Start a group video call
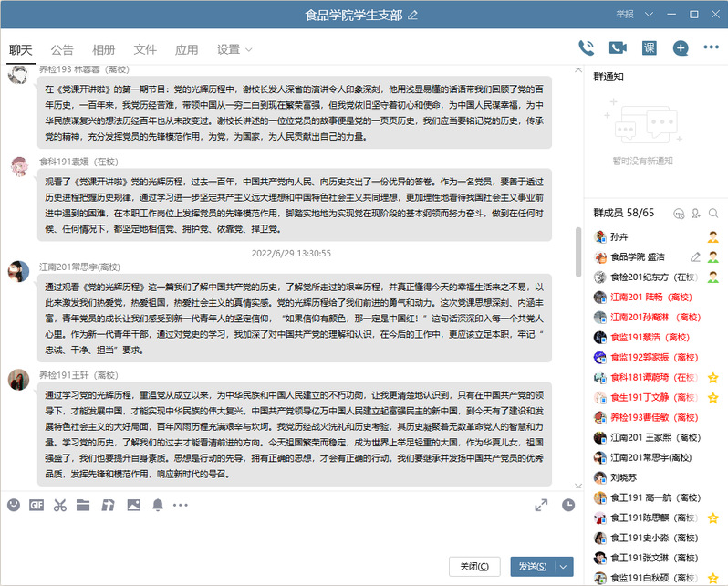 (x=618, y=47)
